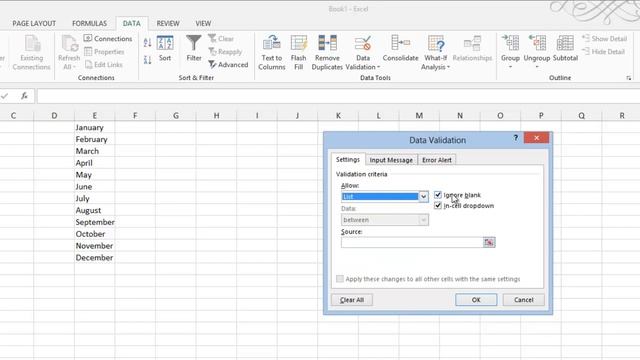Click the formula bar Enter checkmark
This screenshot has height=360, width=640.
[4, 96]
